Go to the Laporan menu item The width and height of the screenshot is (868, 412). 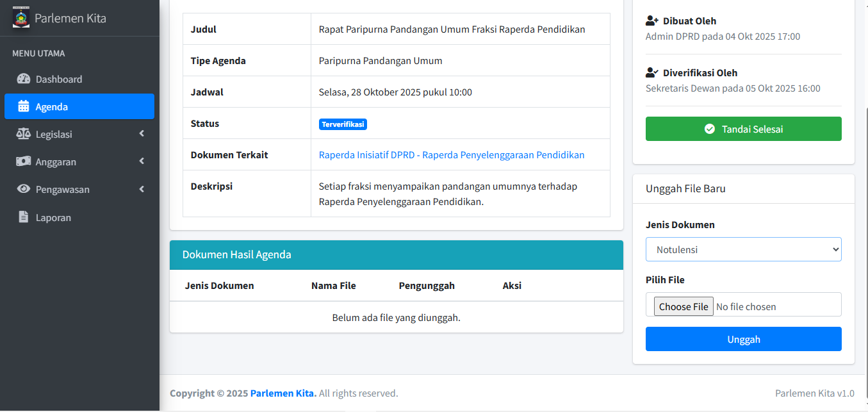53,218
